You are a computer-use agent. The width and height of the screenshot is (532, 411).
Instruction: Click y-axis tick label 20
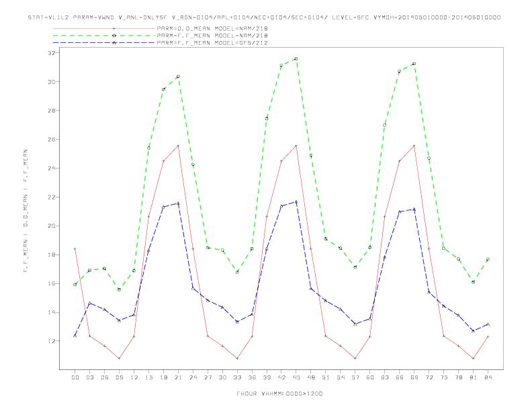[x=52, y=226]
